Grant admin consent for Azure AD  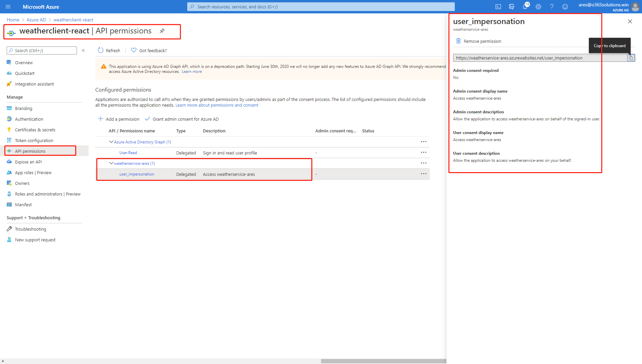point(182,119)
